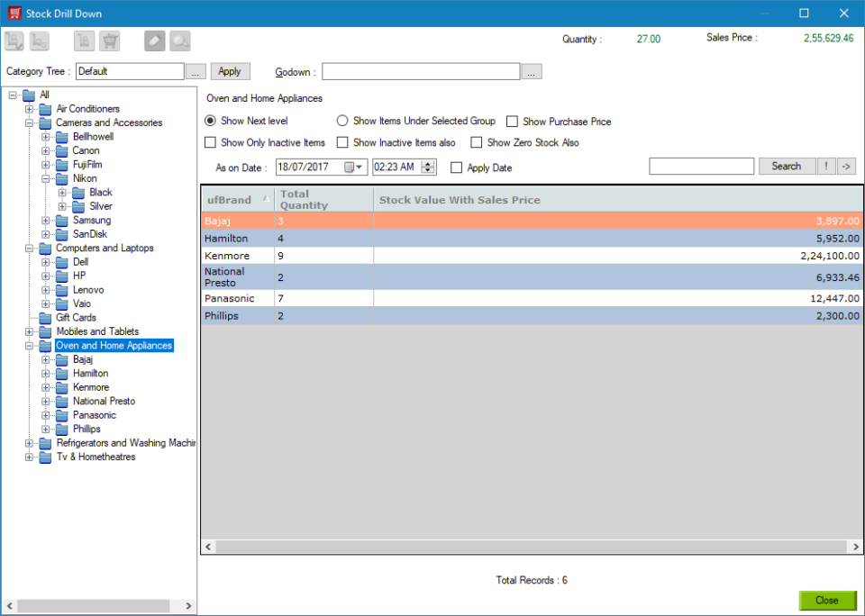Click the tree panel horizontal scrollbar thumb
This screenshot has height=616, width=865.
(x=93, y=605)
